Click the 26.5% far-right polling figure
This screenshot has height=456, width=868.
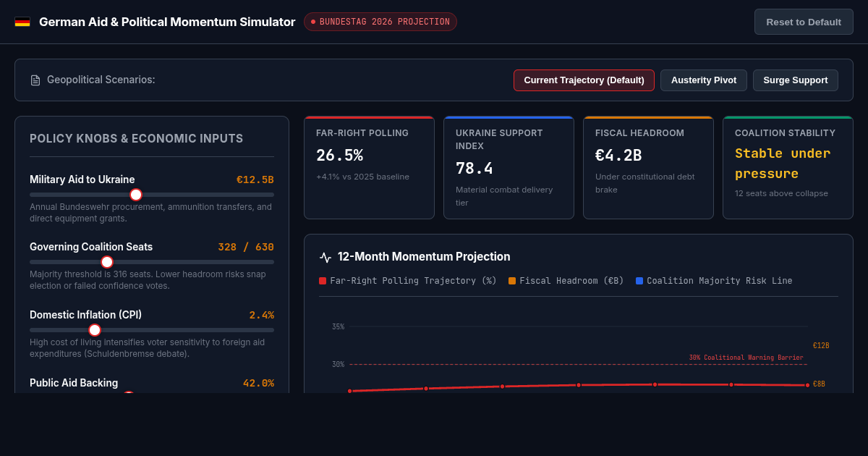click(339, 156)
